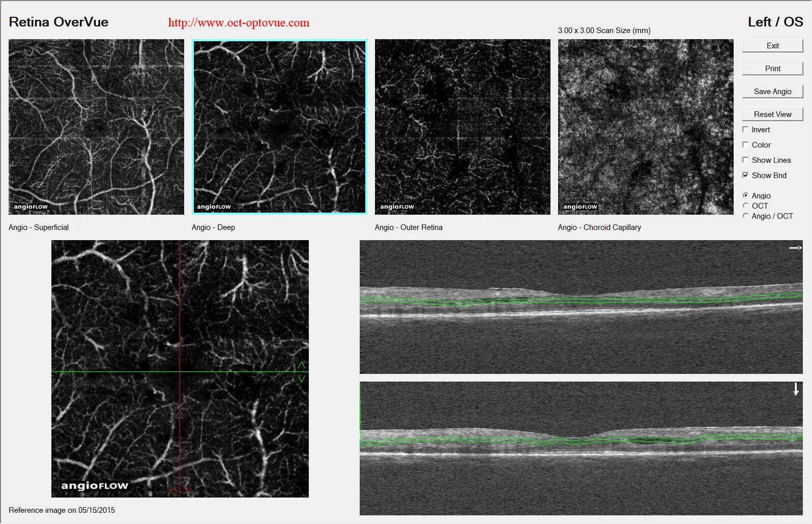Enable the Color checkbox
The width and height of the screenshot is (812, 524).
click(745, 145)
